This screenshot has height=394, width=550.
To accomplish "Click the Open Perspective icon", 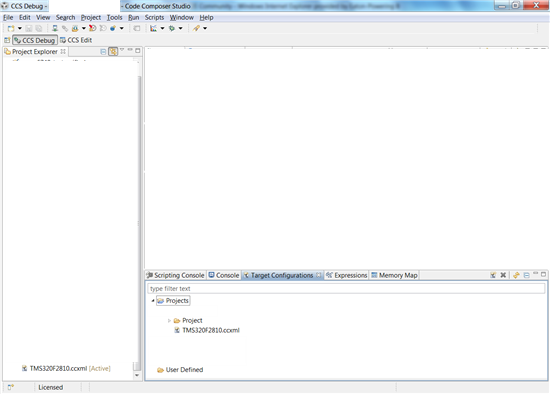I will point(7,40).
